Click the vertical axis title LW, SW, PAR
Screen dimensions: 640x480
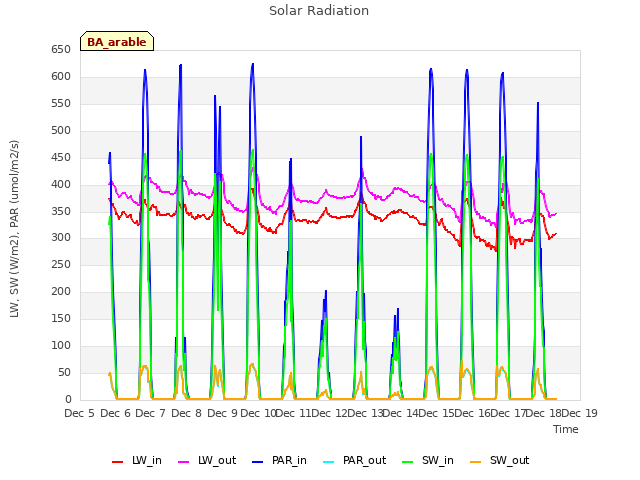[x=14, y=229]
